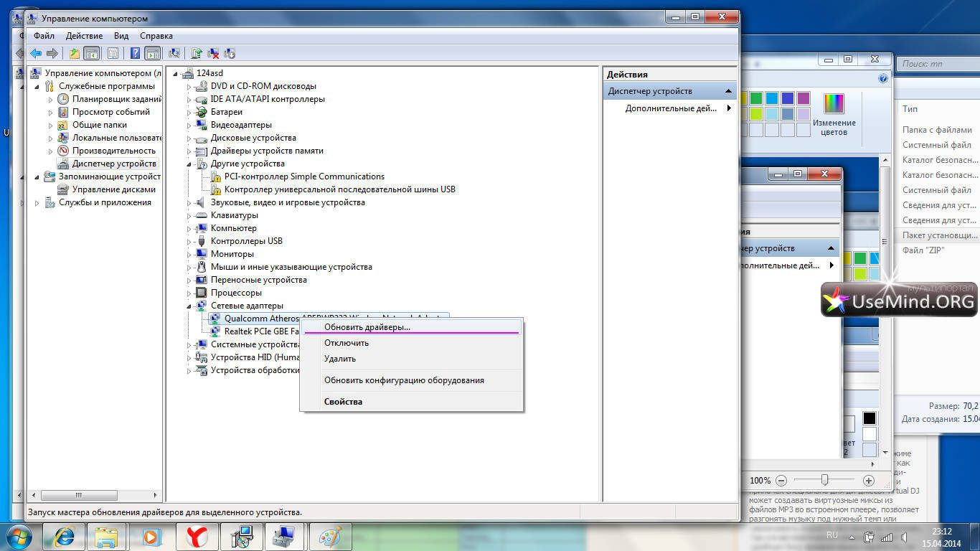Click the clock showing 23:12
Viewport: 980px width, 551px height.
coord(941,532)
